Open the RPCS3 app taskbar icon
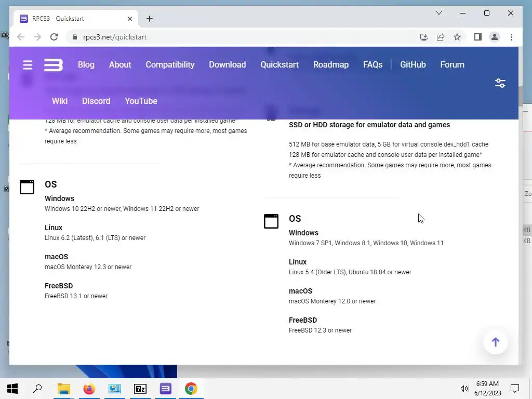 [166, 389]
